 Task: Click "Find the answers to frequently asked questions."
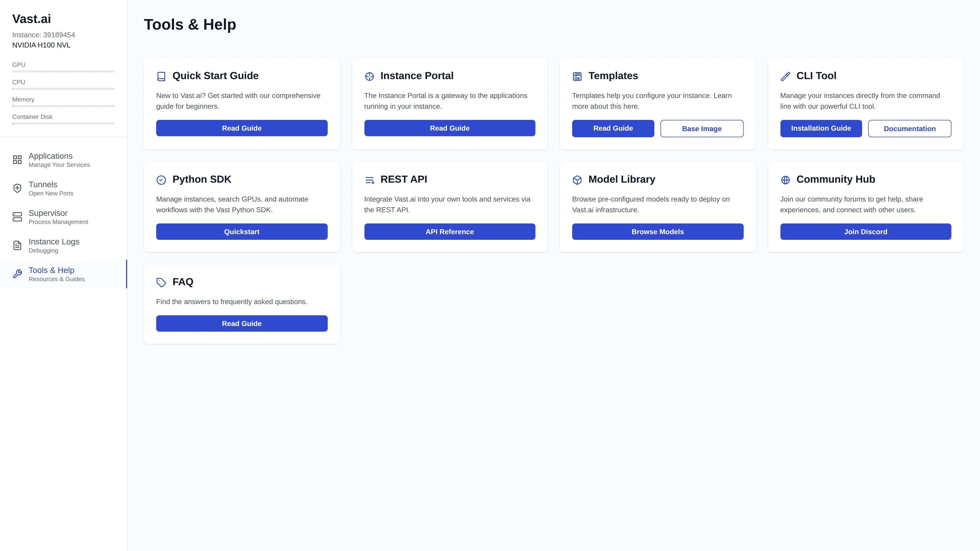click(x=232, y=302)
